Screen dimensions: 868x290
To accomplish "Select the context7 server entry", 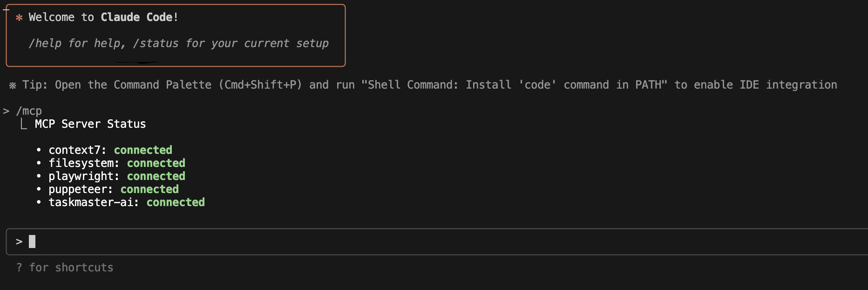I will pyautogui.click(x=77, y=150).
